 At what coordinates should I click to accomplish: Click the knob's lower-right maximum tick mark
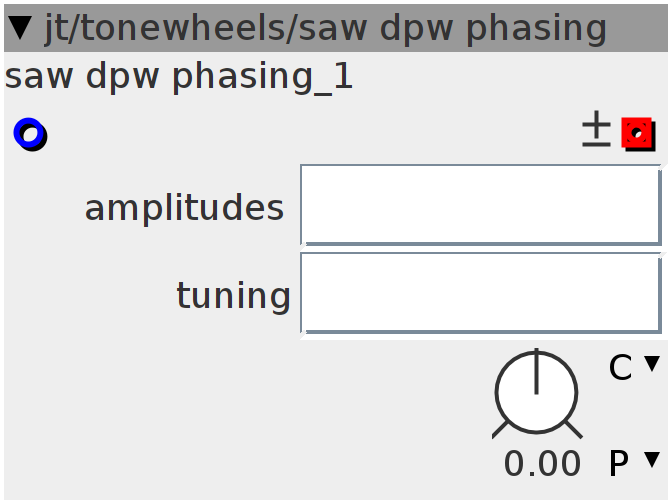point(572,429)
